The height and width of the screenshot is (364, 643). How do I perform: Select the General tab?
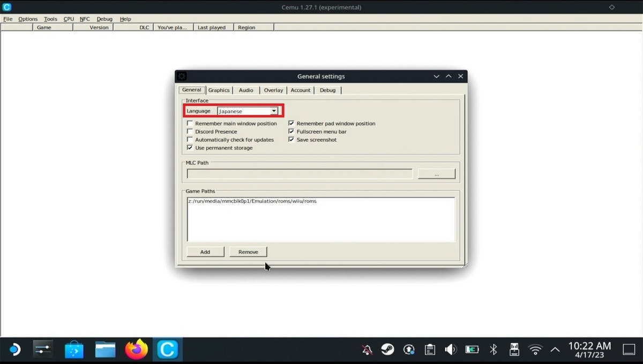[191, 89]
